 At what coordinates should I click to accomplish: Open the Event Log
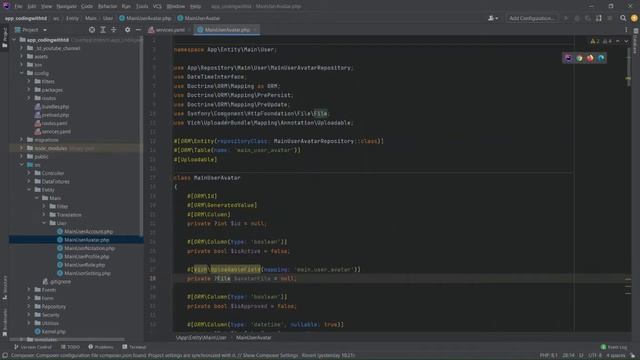[614, 347]
